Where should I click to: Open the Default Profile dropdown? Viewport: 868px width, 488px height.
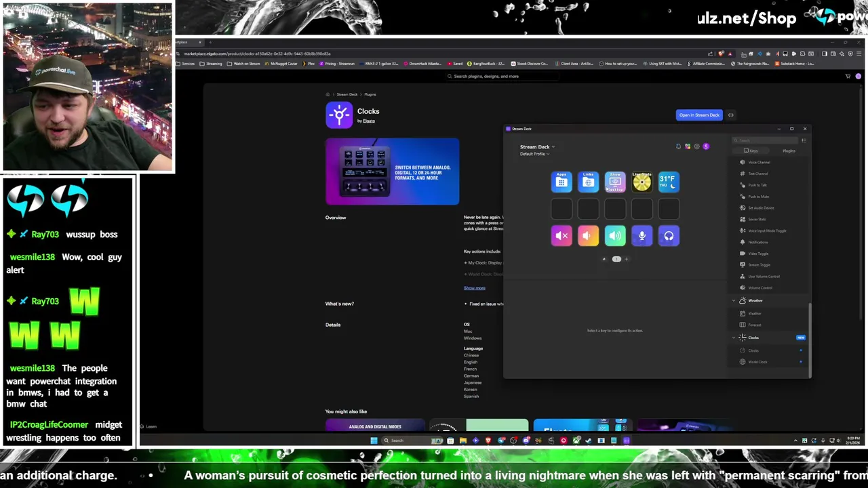(x=534, y=154)
